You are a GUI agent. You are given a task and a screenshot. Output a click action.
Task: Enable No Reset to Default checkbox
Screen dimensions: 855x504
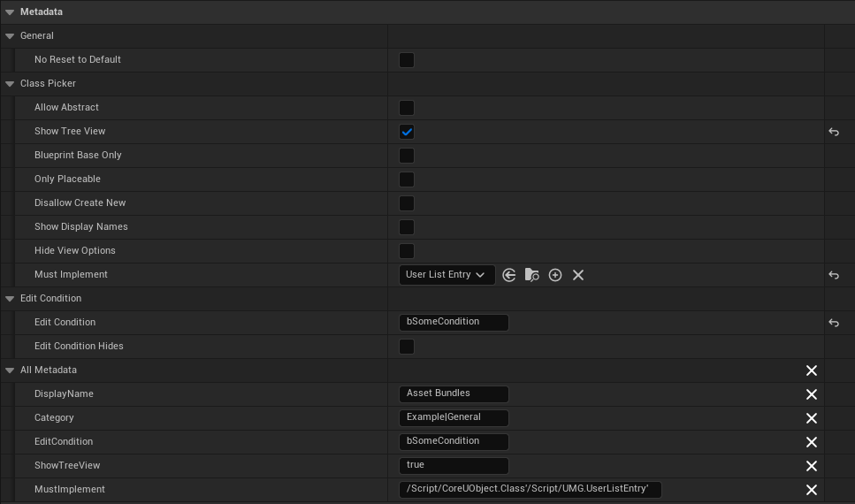point(406,60)
